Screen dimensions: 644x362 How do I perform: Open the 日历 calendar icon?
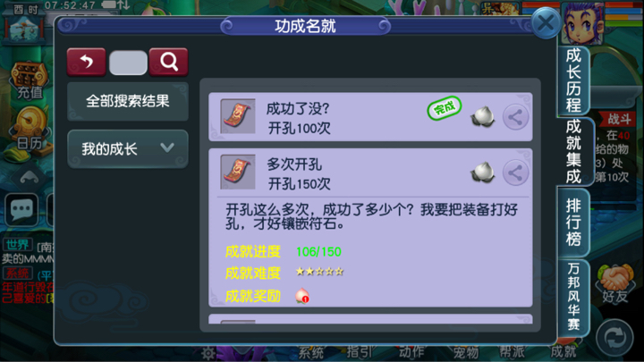pyautogui.click(x=29, y=130)
